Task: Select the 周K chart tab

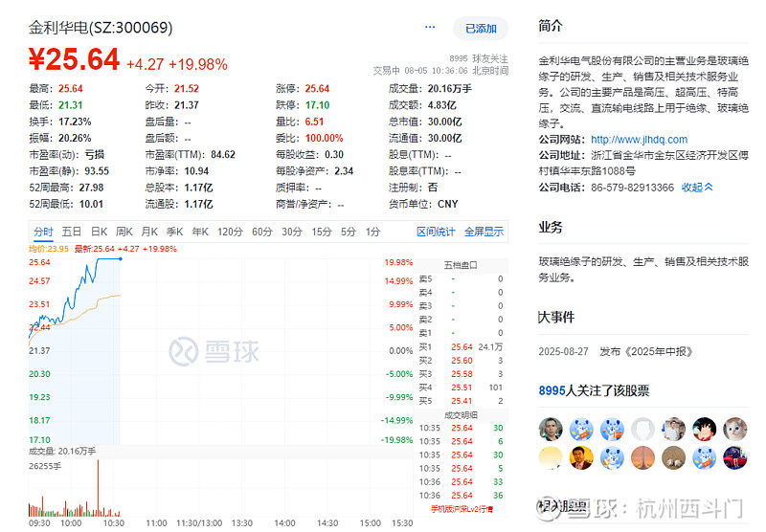Action: [124, 232]
